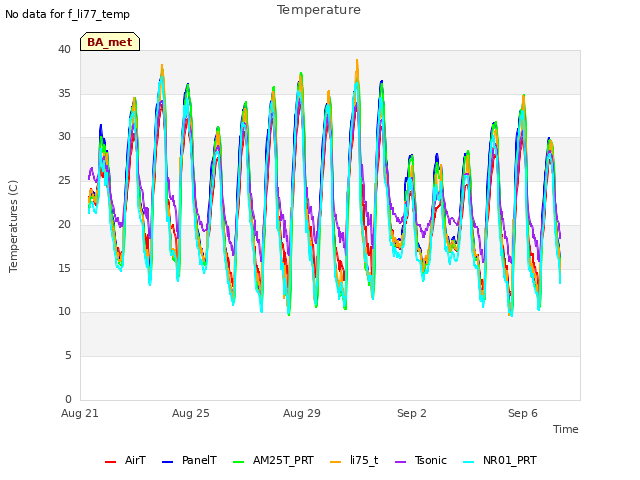Click the 5 y-axis tick label
The height and width of the screenshot is (480, 640).
tap(68, 356)
